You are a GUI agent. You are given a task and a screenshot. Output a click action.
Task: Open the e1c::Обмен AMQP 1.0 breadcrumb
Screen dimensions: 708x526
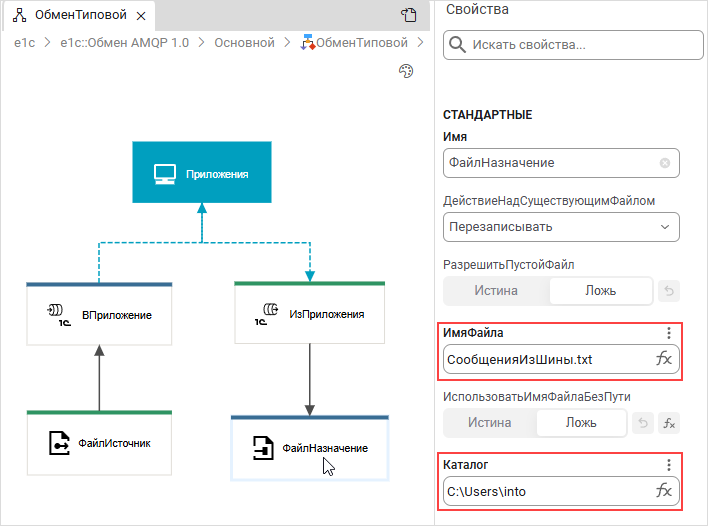point(124,42)
